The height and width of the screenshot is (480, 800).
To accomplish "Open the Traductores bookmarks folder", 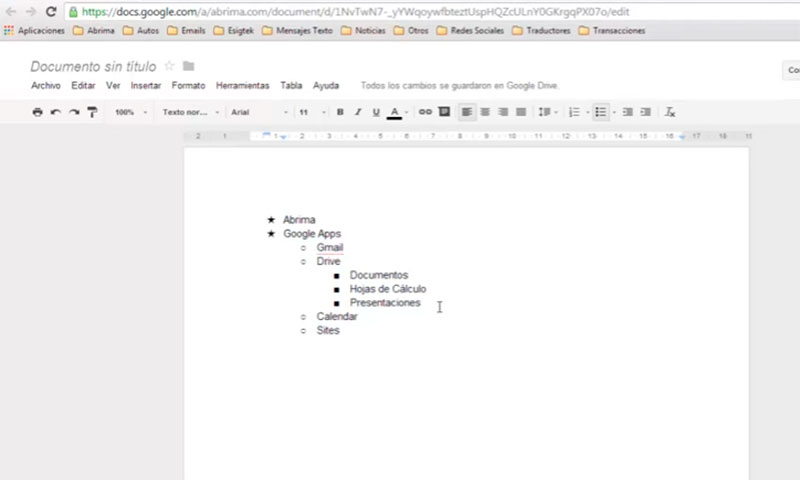I will [x=541, y=31].
